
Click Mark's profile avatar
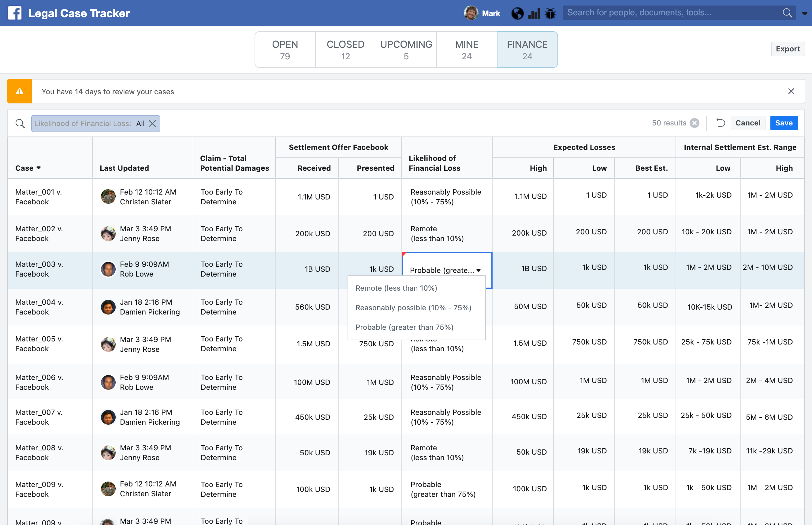point(471,13)
